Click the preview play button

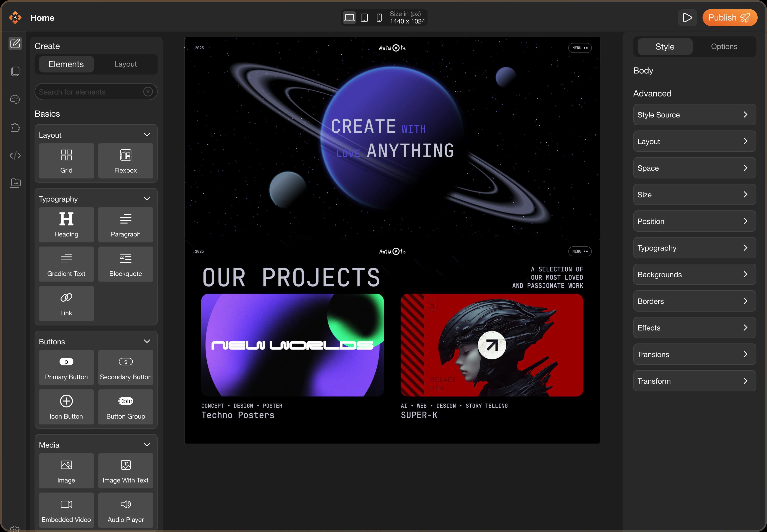click(x=687, y=18)
